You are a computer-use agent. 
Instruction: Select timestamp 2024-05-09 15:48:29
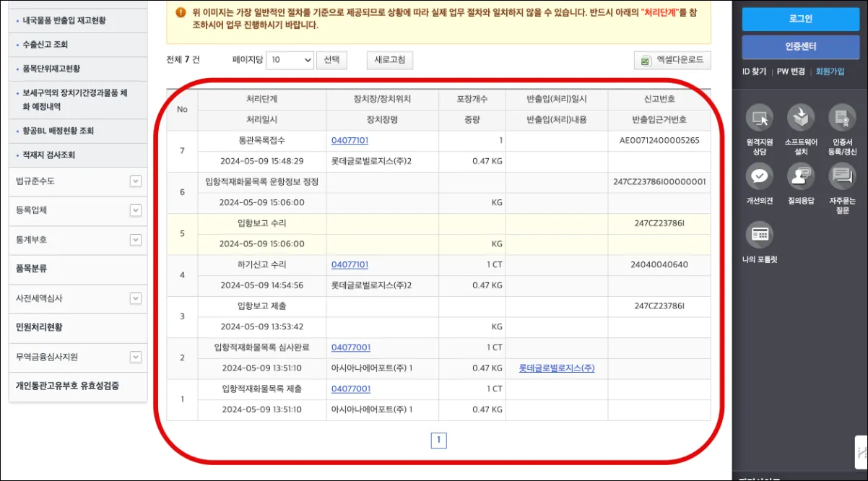coord(261,161)
